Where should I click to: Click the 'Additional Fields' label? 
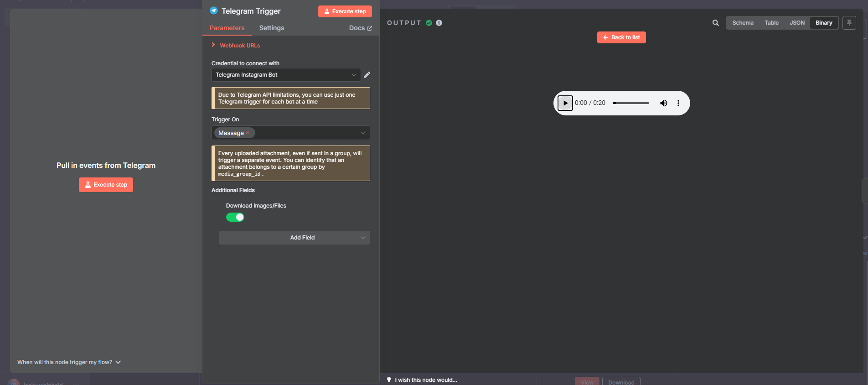[233, 190]
